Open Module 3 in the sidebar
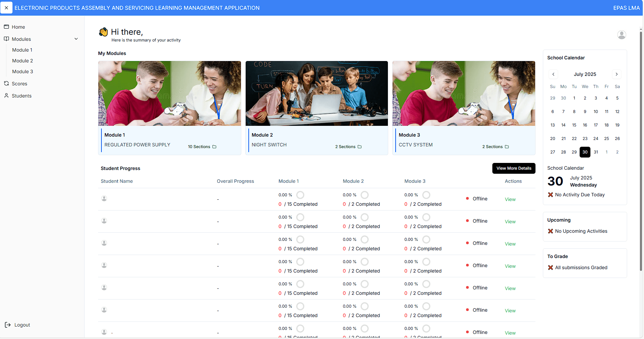 pyautogui.click(x=23, y=72)
